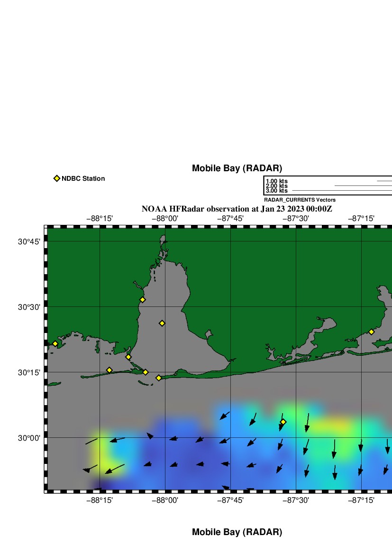The height and width of the screenshot is (555, 392).
Task: Click the westernmost station diamond near the left map edge
Action: (55, 343)
